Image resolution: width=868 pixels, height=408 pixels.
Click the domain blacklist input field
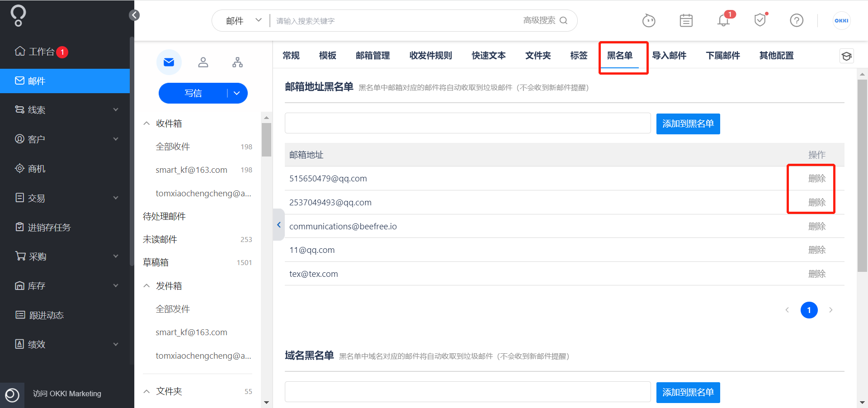pyautogui.click(x=467, y=392)
